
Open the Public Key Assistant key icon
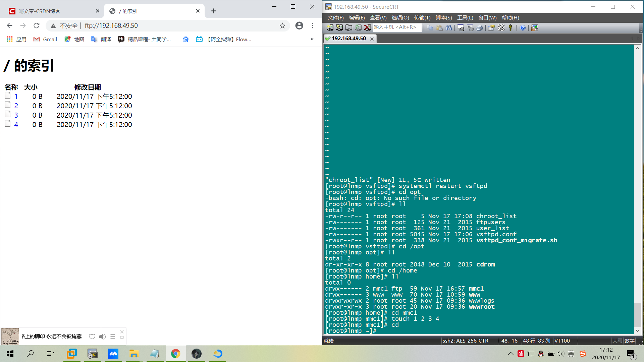(511, 28)
